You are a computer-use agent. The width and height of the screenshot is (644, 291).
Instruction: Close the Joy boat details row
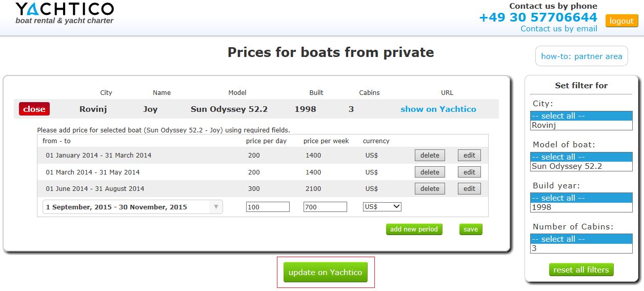tap(34, 109)
